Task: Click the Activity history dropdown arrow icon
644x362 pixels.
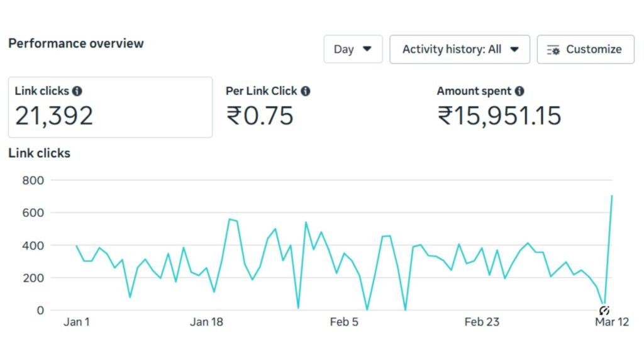Action: 514,49
